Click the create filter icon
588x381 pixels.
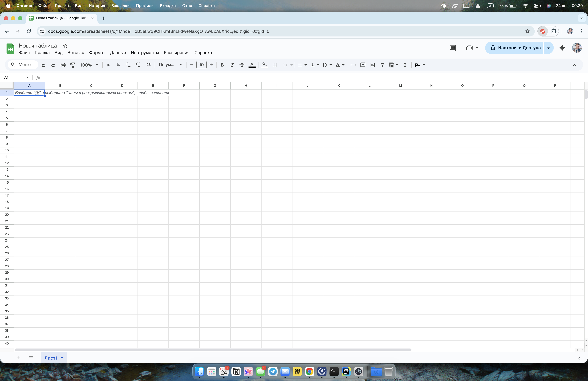pos(383,65)
